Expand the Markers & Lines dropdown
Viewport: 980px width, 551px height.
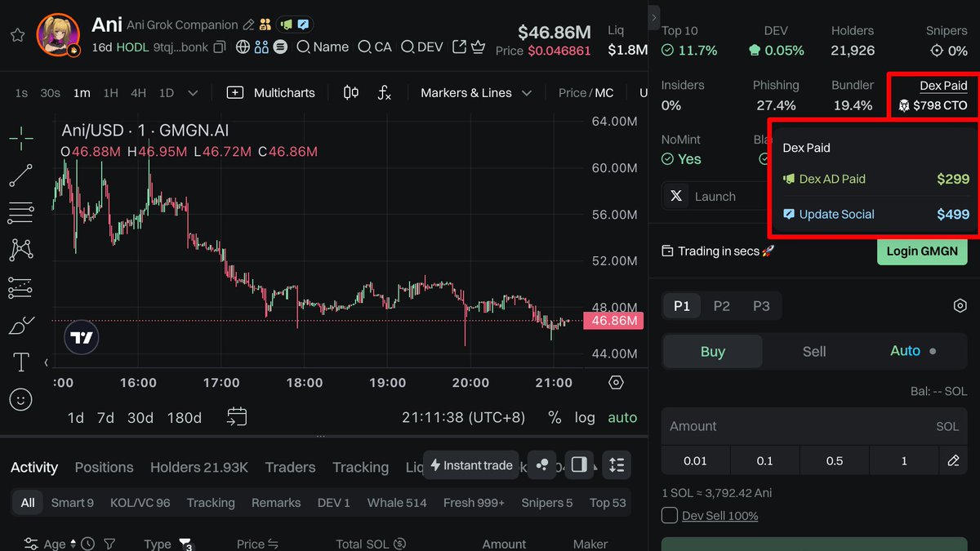pos(476,93)
